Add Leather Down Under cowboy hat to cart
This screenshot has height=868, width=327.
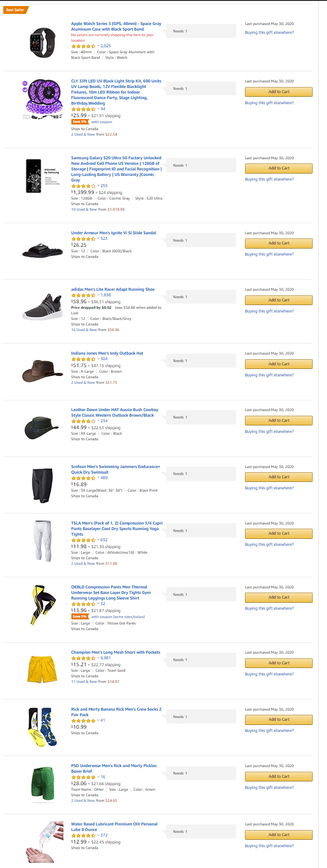coord(279,421)
